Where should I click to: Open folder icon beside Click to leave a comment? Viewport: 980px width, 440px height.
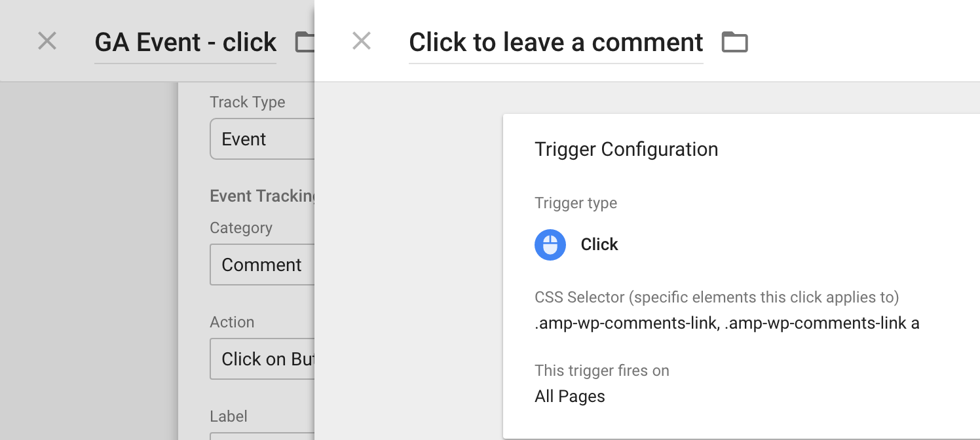point(734,42)
